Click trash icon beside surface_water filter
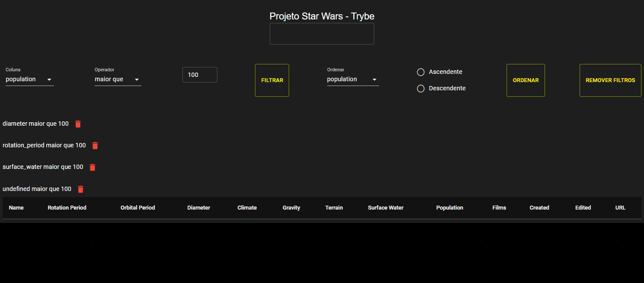The image size is (644, 283). pos(92,167)
